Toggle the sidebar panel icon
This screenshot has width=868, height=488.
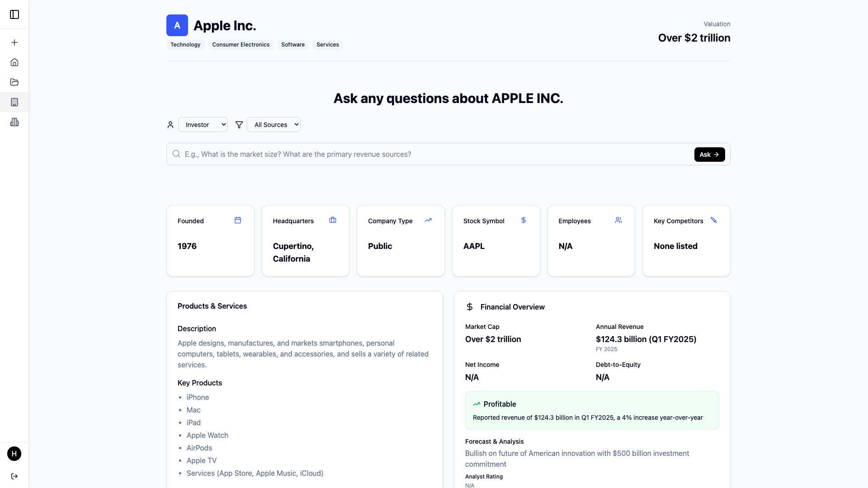point(14,14)
